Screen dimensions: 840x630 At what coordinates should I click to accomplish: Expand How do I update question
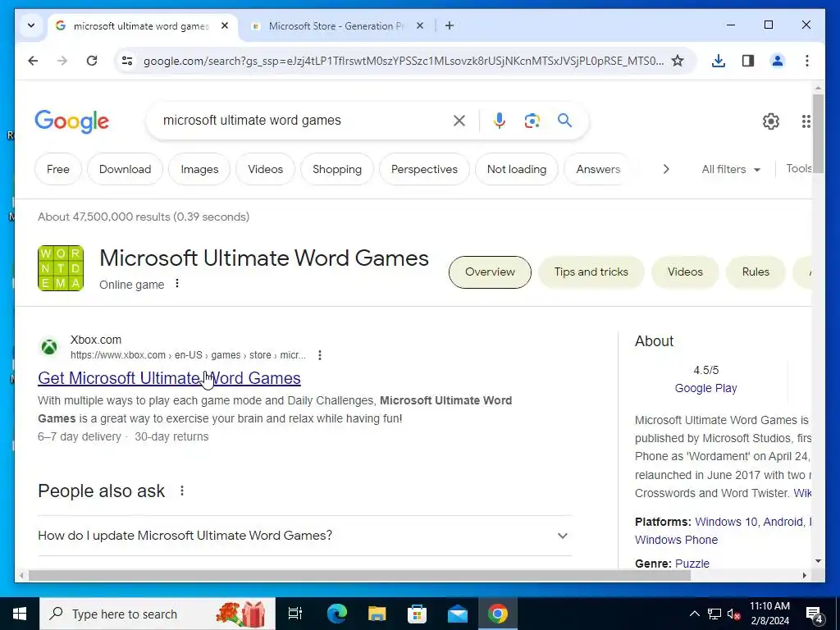click(304, 536)
